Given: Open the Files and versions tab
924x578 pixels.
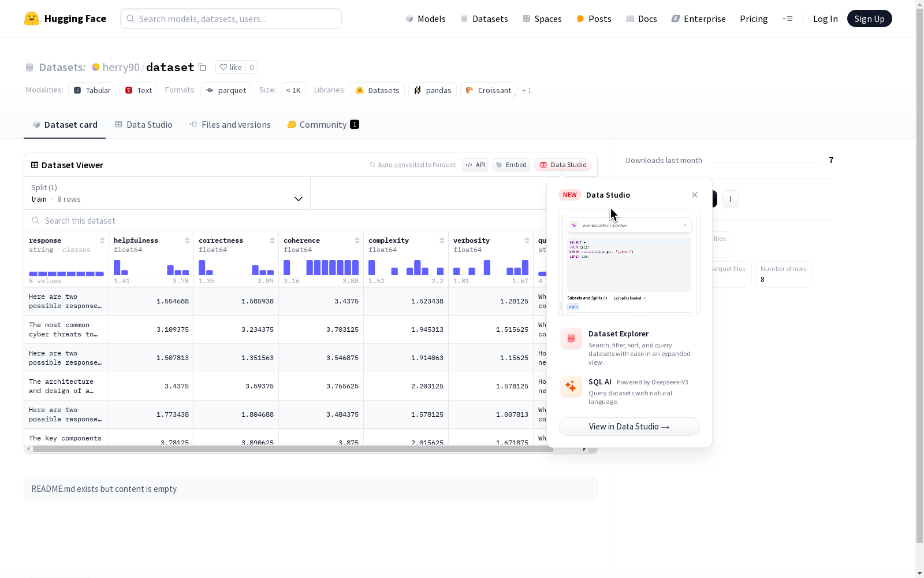Looking at the screenshot, I should (x=230, y=125).
